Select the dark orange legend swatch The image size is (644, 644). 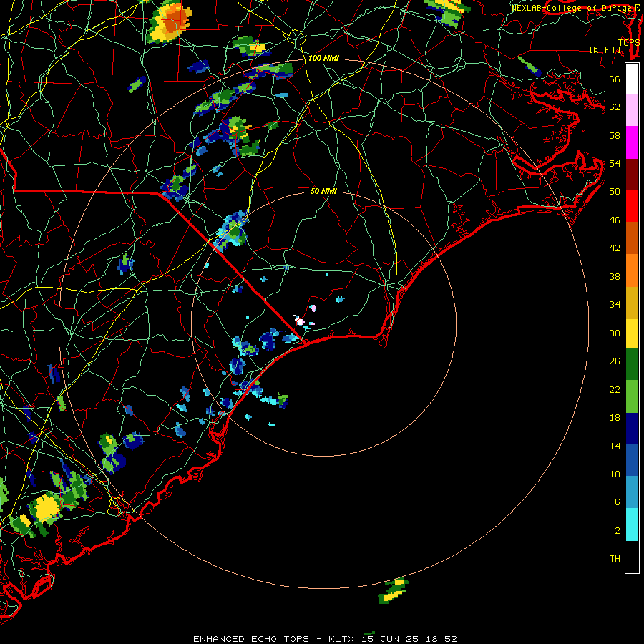point(632,238)
